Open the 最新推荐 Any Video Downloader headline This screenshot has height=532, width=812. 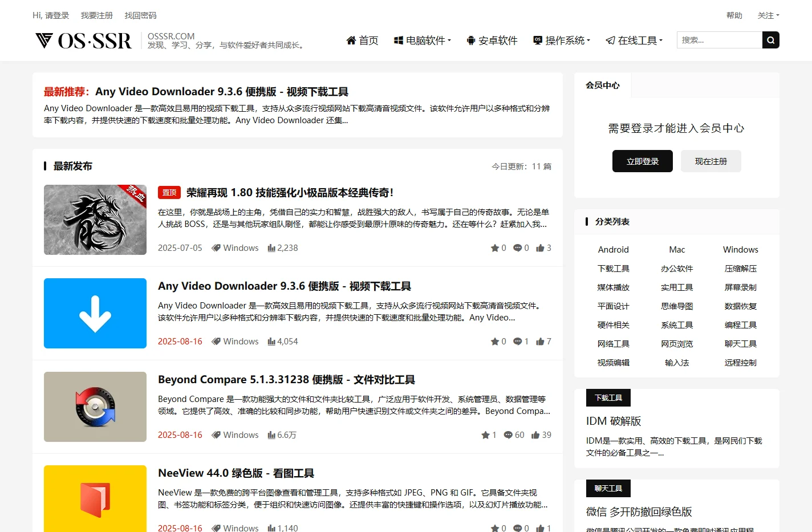point(222,92)
